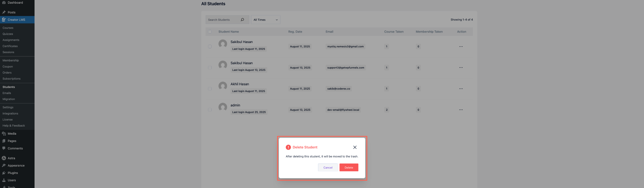Click Akhil Hasan's avatar

tap(223, 86)
